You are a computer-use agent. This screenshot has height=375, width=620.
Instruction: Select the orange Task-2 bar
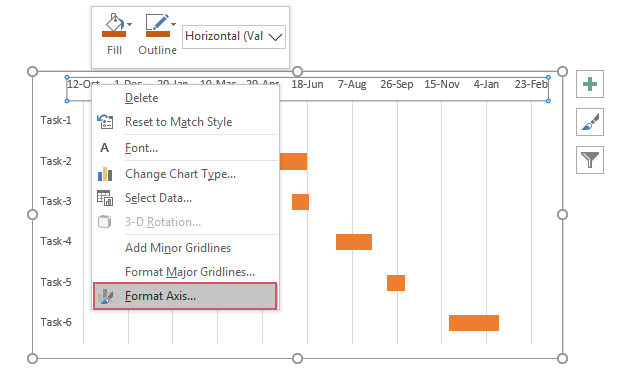tap(293, 161)
